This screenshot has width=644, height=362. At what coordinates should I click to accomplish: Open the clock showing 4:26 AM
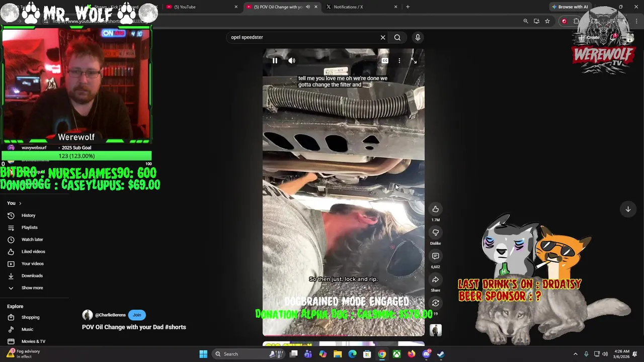621,354
